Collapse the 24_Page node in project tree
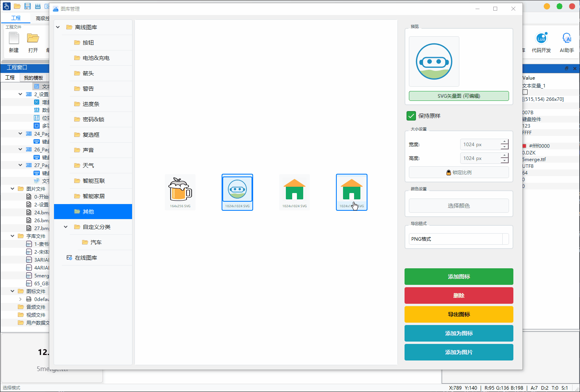 [21, 134]
